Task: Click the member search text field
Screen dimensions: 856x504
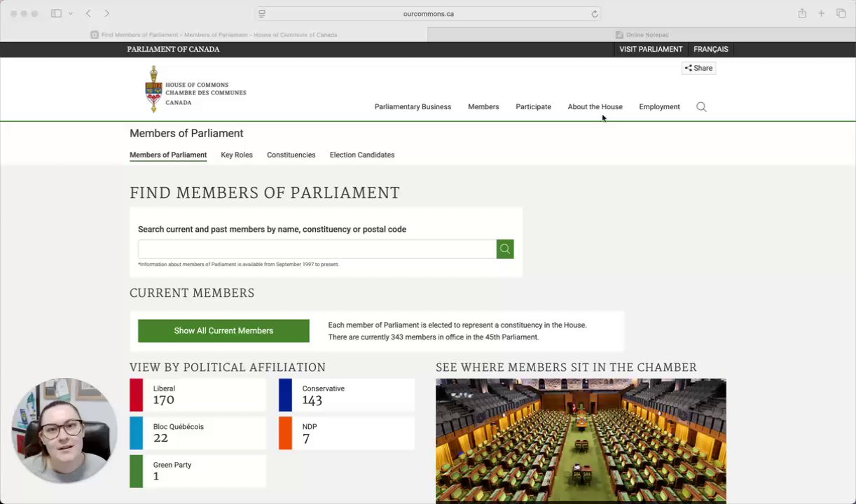Action: [317, 249]
